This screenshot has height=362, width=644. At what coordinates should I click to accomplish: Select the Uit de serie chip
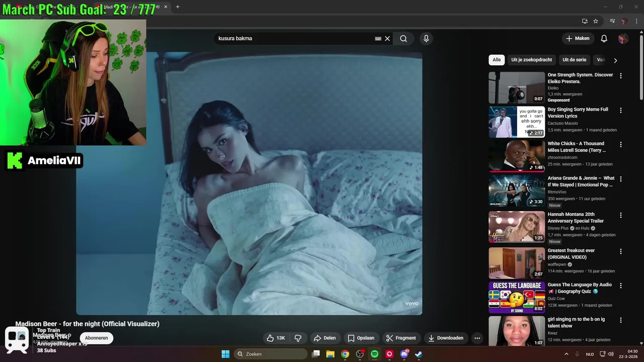coord(574,60)
